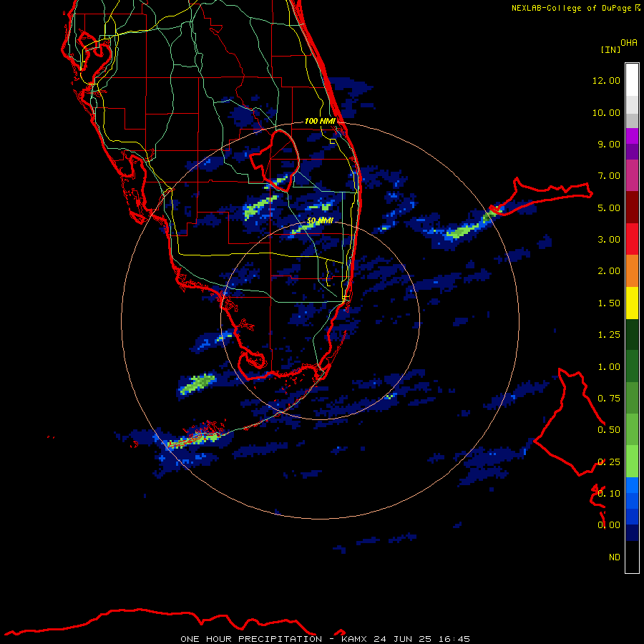The height and width of the screenshot is (644, 644).
Task: Select the 12.00 legend value
Action: (606, 80)
